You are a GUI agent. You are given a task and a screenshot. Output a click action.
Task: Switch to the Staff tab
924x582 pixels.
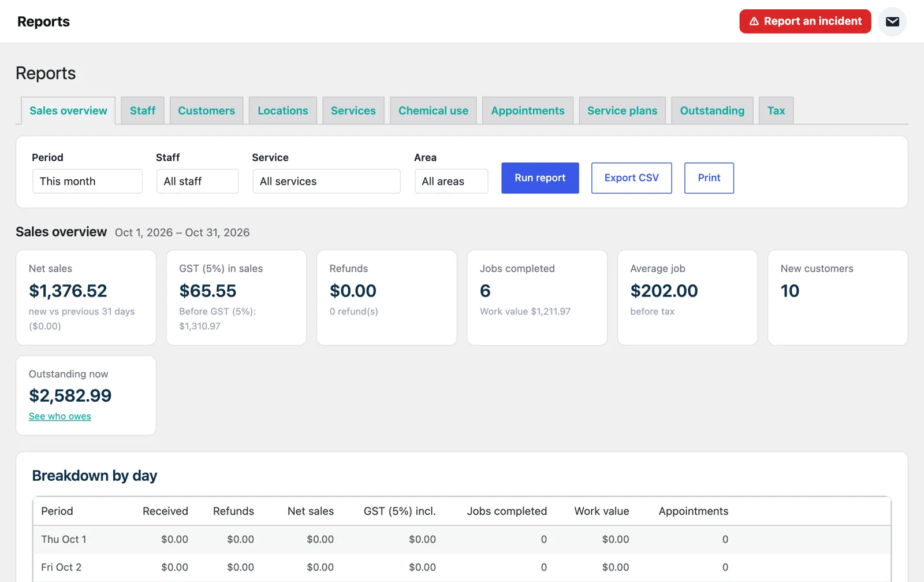pyautogui.click(x=143, y=110)
